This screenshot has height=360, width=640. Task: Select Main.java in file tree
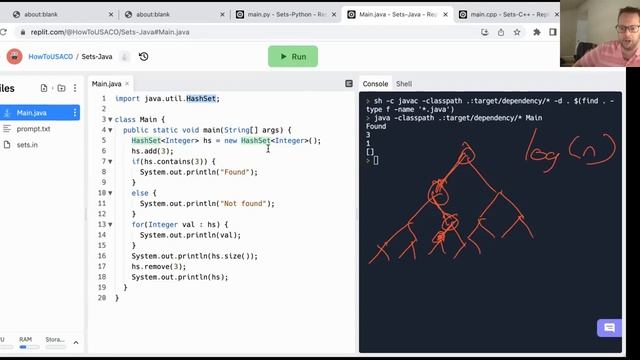coord(40,113)
